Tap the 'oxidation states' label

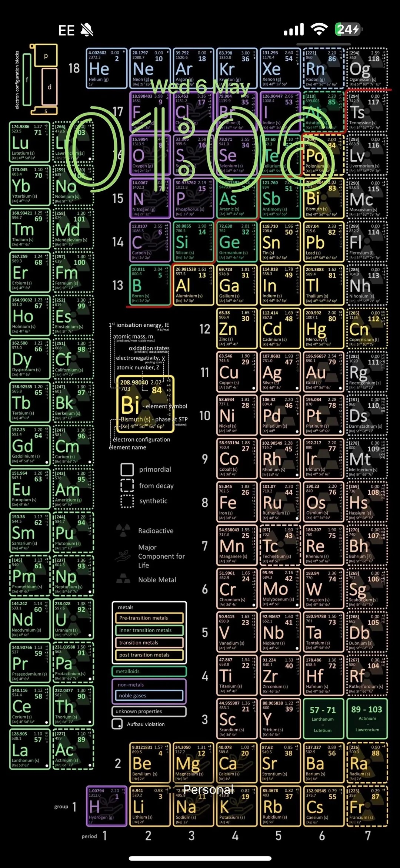click(149, 348)
